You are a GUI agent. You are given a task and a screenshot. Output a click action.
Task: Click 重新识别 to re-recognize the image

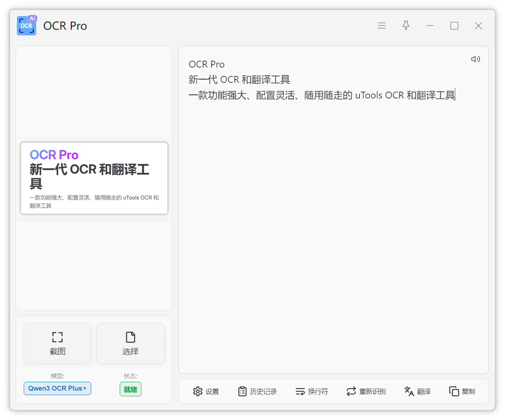click(x=366, y=391)
